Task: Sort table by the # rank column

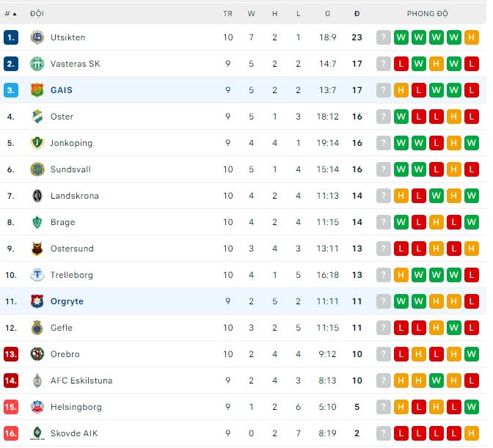Action: pos(10,14)
